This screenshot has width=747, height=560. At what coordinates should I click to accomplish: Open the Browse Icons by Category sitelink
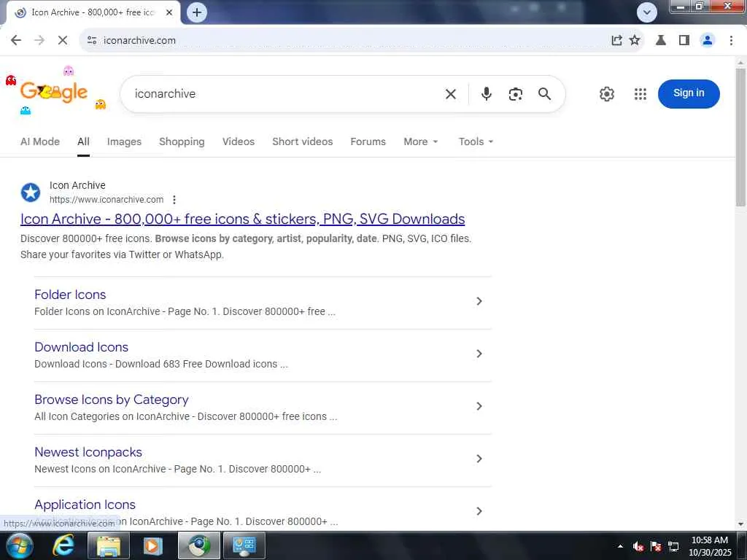(x=112, y=400)
